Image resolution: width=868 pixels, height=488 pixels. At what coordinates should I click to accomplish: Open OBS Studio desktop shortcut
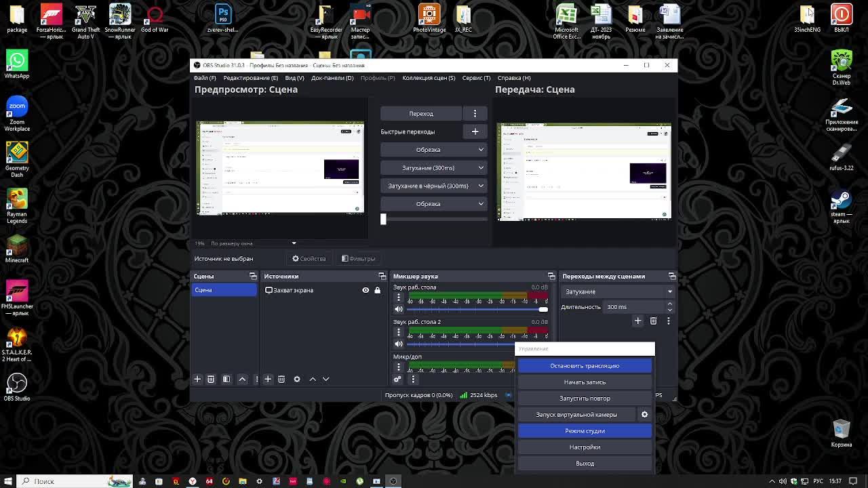coord(17,387)
